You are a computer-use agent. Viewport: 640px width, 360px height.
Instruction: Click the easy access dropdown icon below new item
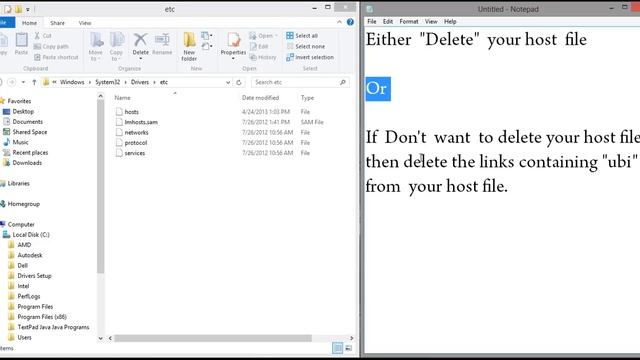click(x=207, y=46)
